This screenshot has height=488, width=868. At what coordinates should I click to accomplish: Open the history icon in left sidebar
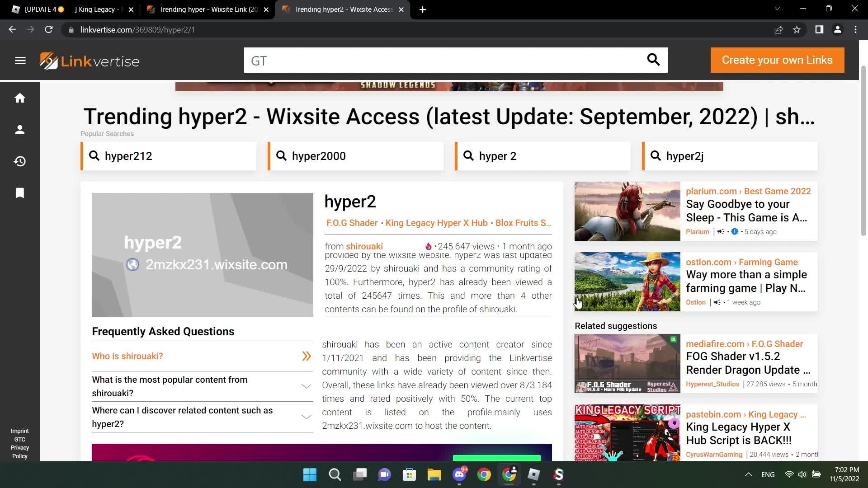tap(20, 161)
